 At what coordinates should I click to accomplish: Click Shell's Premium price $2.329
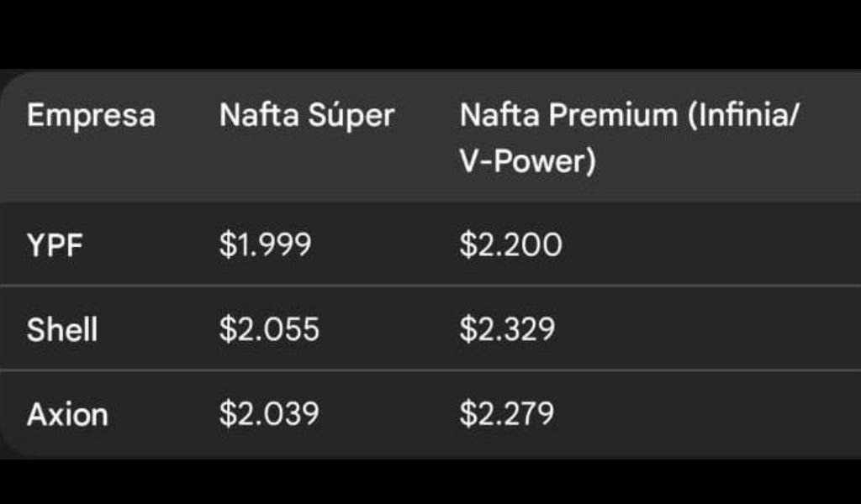pyautogui.click(x=507, y=328)
